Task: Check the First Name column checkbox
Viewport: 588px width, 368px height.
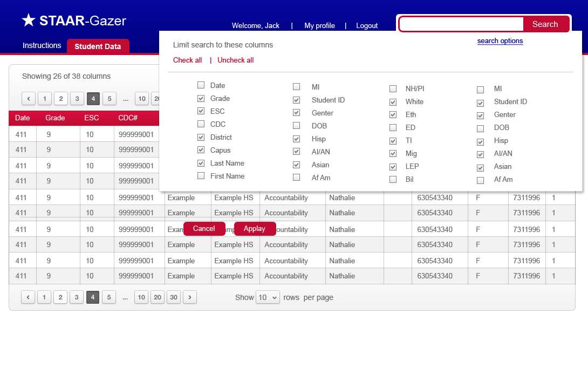Action: pos(201,176)
